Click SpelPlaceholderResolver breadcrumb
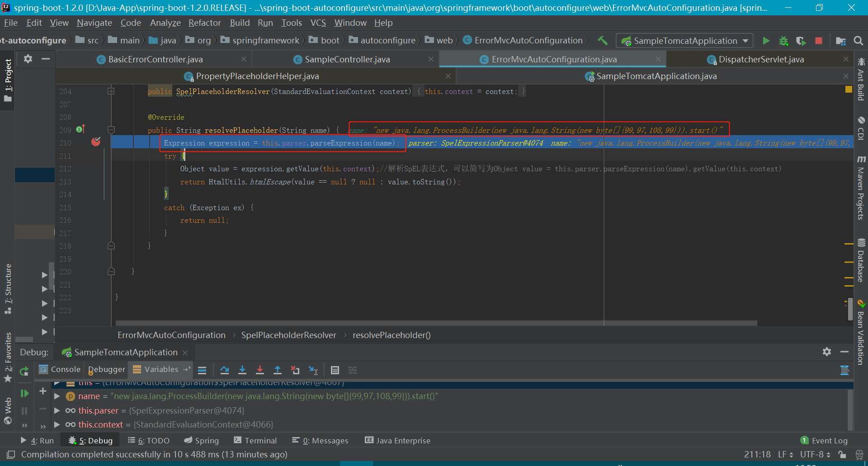 pyautogui.click(x=288, y=335)
